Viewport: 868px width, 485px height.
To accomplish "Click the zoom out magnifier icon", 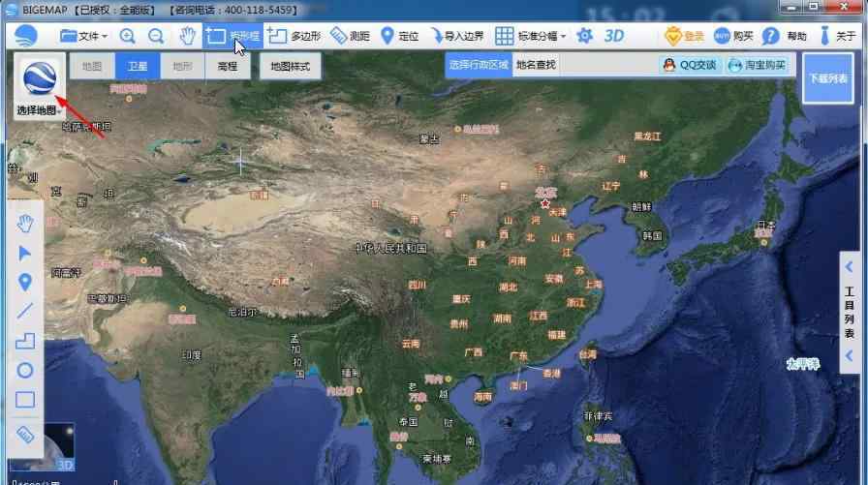I will click(156, 37).
